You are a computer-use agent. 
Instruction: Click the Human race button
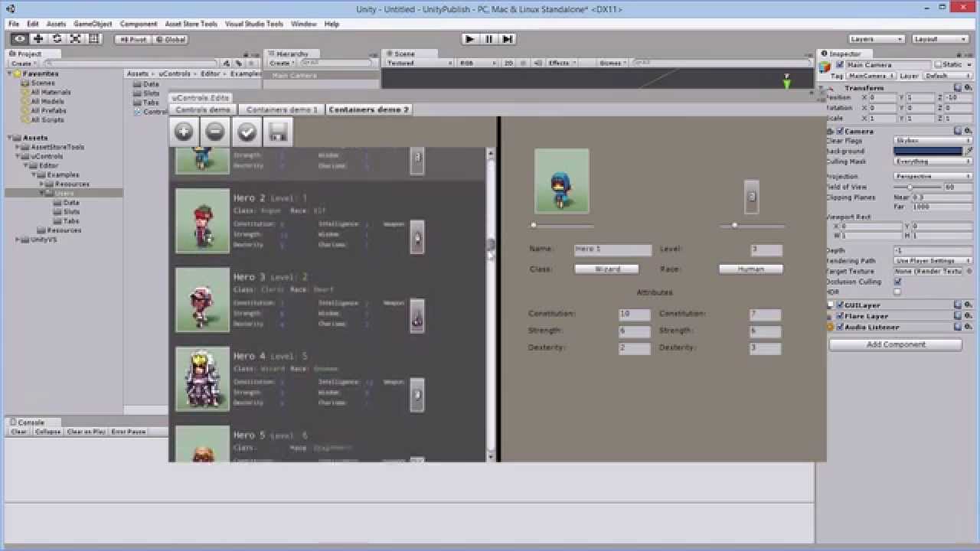pyautogui.click(x=750, y=269)
